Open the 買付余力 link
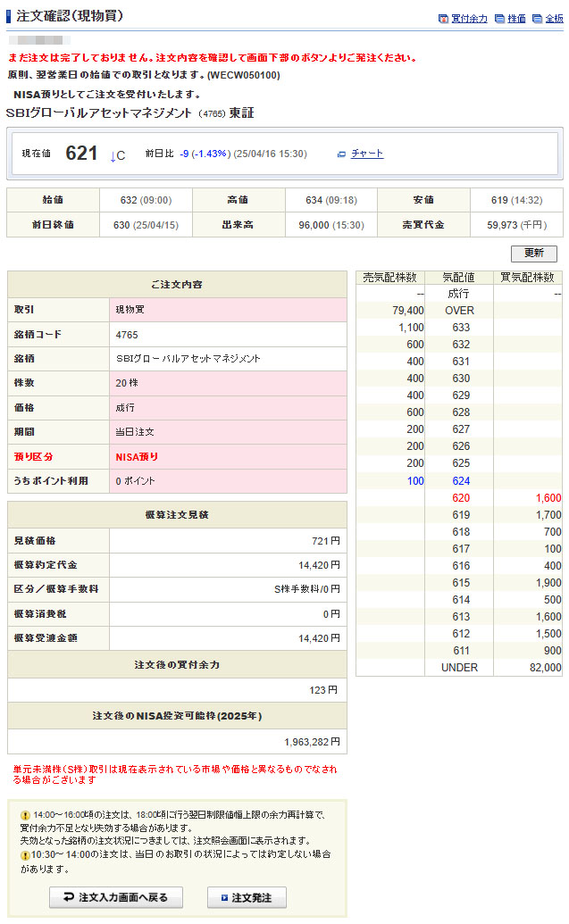 (469, 19)
